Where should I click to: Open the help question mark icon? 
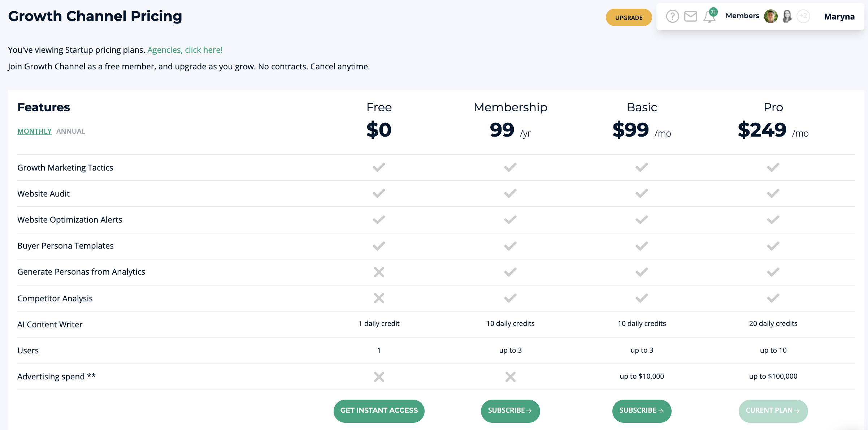672,17
